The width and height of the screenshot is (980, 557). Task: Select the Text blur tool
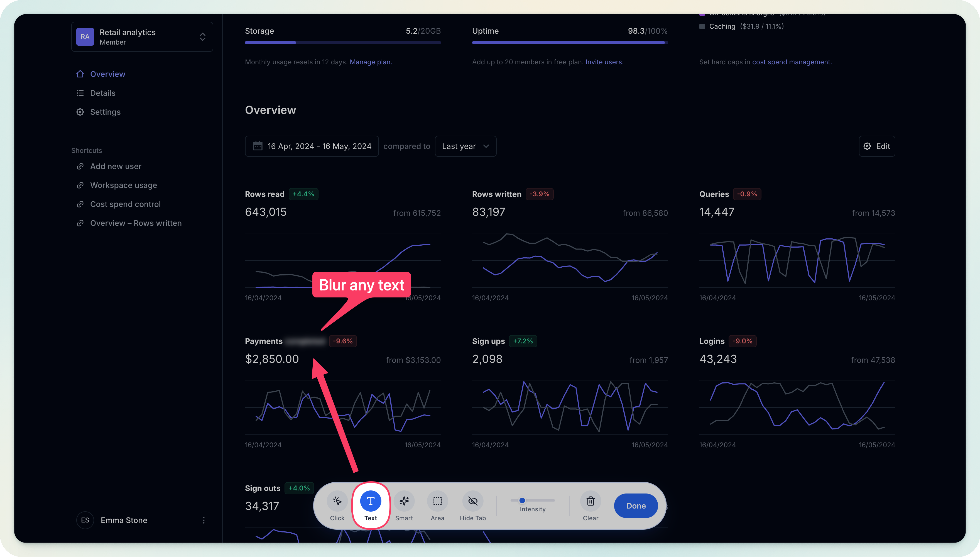tap(370, 501)
